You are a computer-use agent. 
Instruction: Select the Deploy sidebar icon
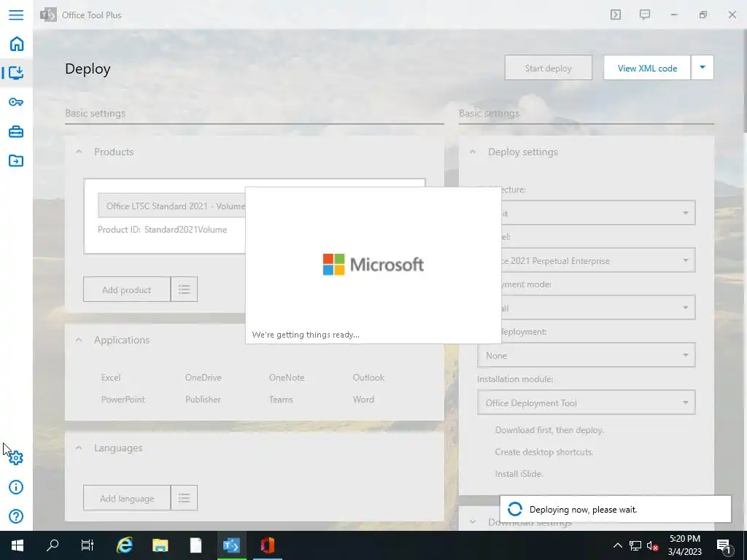click(x=16, y=73)
